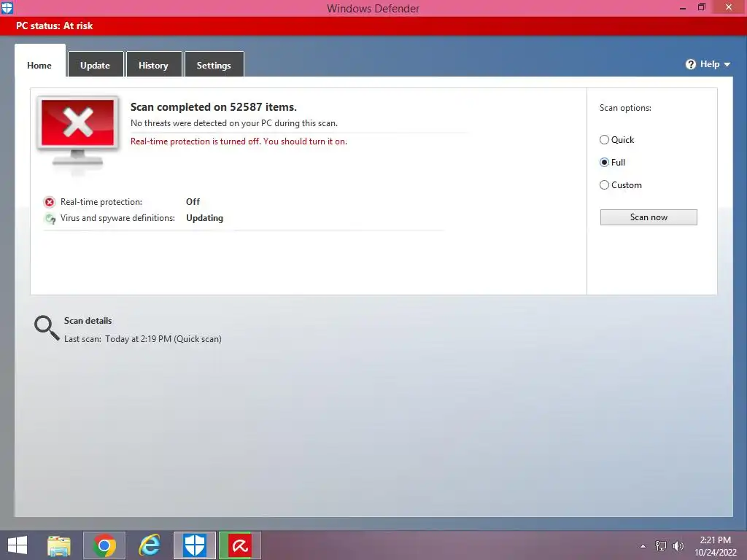Click 'Real-time protection is turned off' warning text
Image resolution: width=747 pixels, height=560 pixels.
239,141
